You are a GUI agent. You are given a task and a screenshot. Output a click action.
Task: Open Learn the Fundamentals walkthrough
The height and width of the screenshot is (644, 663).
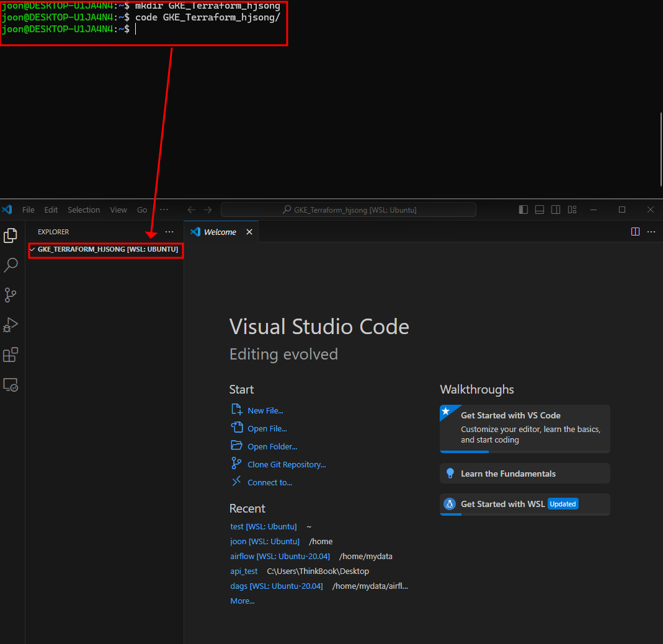click(525, 474)
